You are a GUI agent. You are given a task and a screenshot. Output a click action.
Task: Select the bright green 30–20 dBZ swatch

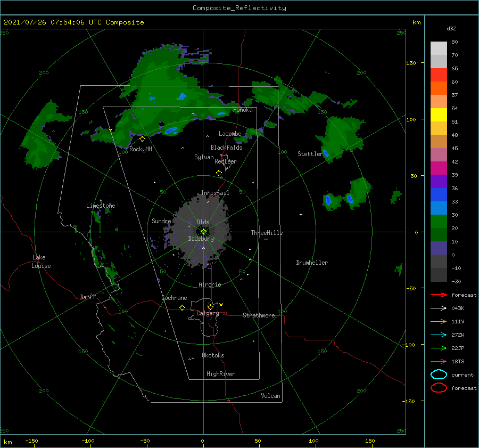[439, 222]
